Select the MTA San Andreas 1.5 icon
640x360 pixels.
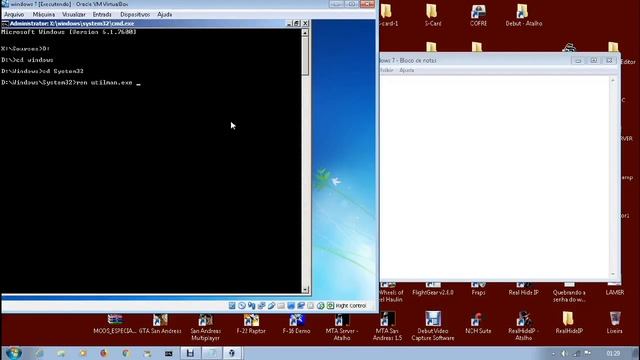click(x=387, y=327)
